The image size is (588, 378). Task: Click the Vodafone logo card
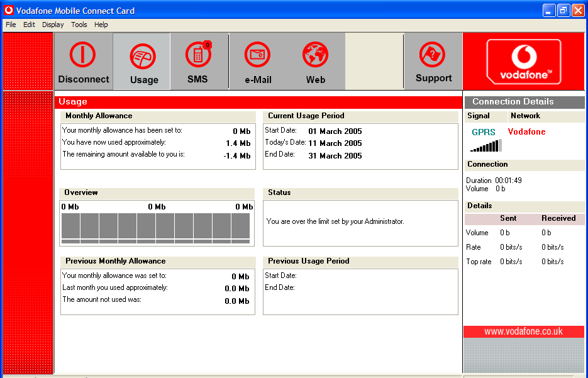coord(523,62)
